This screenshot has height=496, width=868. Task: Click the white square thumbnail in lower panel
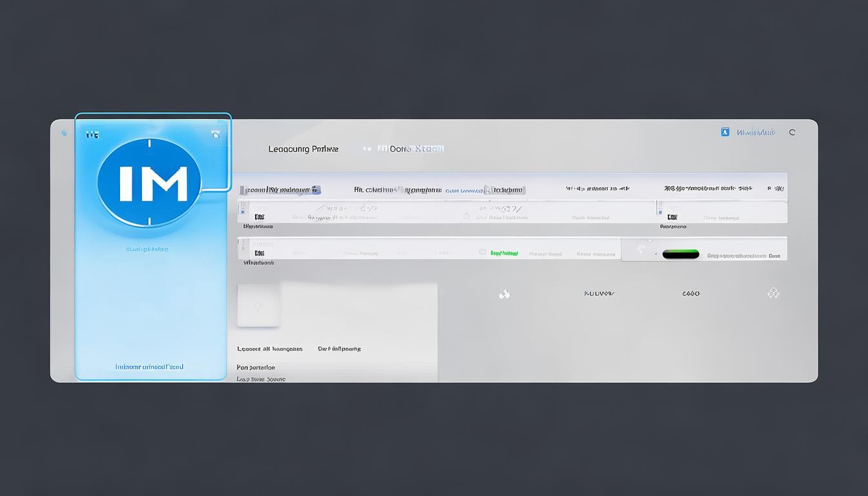[x=258, y=305]
